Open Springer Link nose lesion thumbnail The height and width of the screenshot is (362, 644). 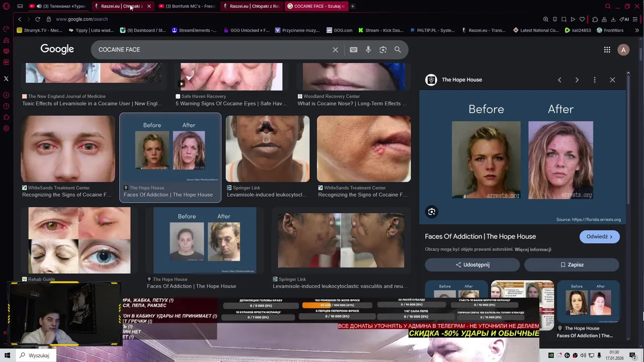[268, 149]
